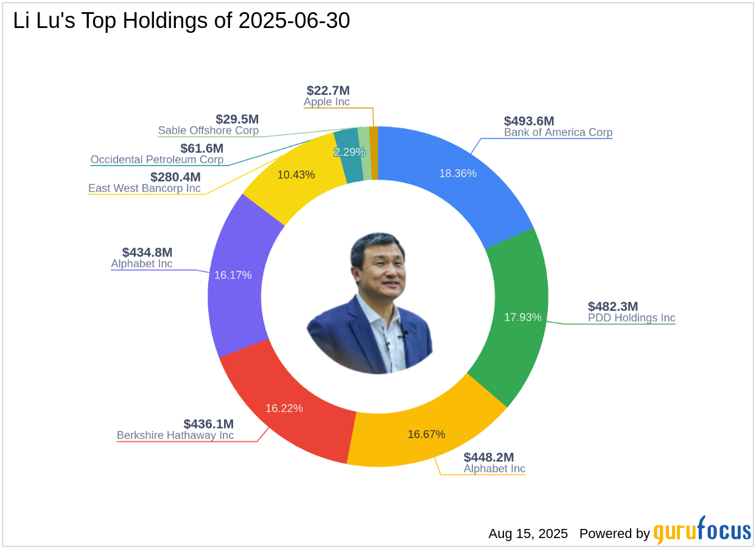756x549 pixels.
Task: Click the "Powered by" text
Action: [615, 534]
